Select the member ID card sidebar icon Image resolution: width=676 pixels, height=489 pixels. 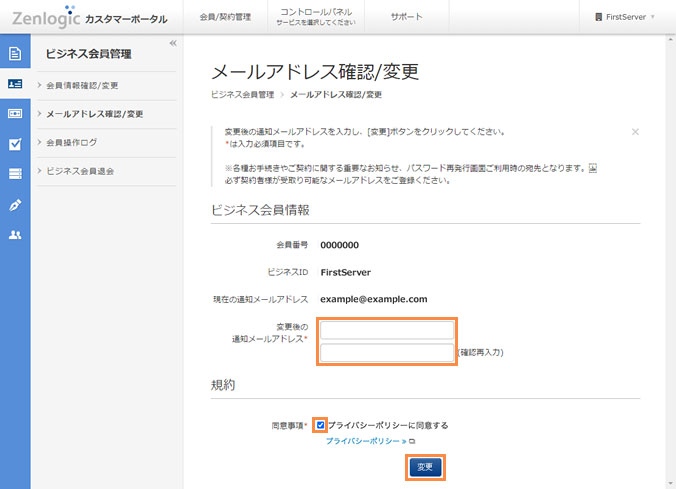click(15, 84)
